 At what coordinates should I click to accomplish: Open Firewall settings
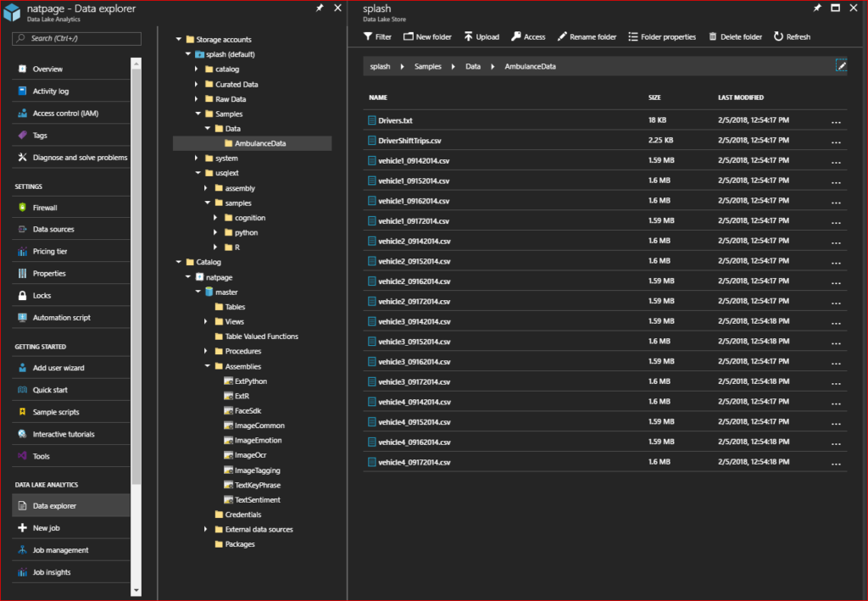(x=71, y=208)
